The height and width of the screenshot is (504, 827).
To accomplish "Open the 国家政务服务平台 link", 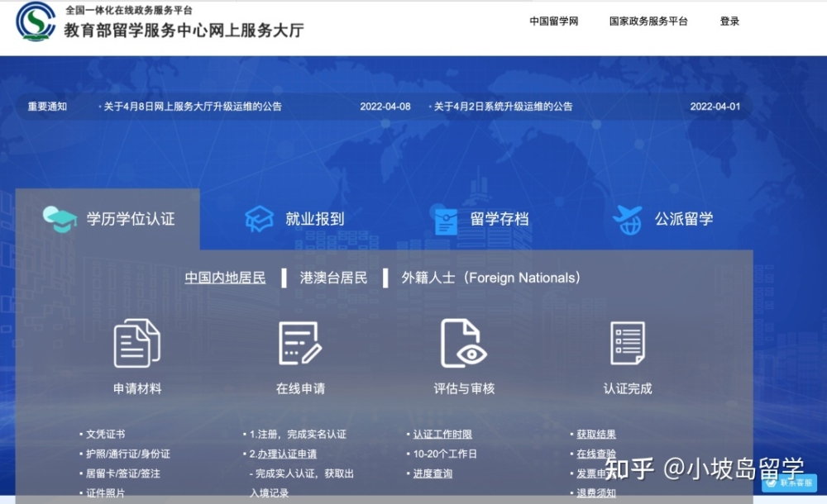I will pos(648,21).
